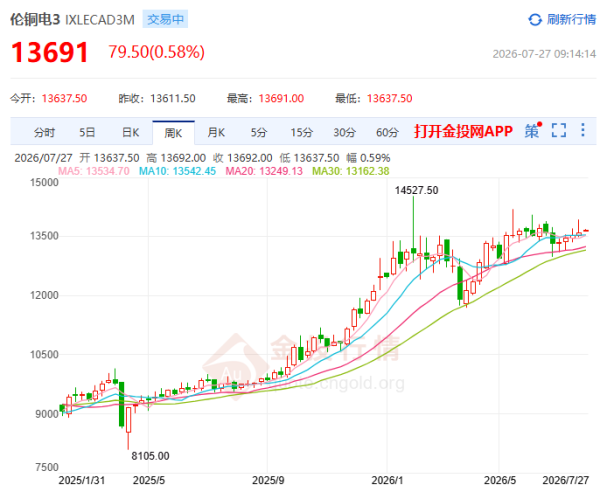Switch to the 分时 tab
This screenshot has width=600, height=485.
[44, 132]
